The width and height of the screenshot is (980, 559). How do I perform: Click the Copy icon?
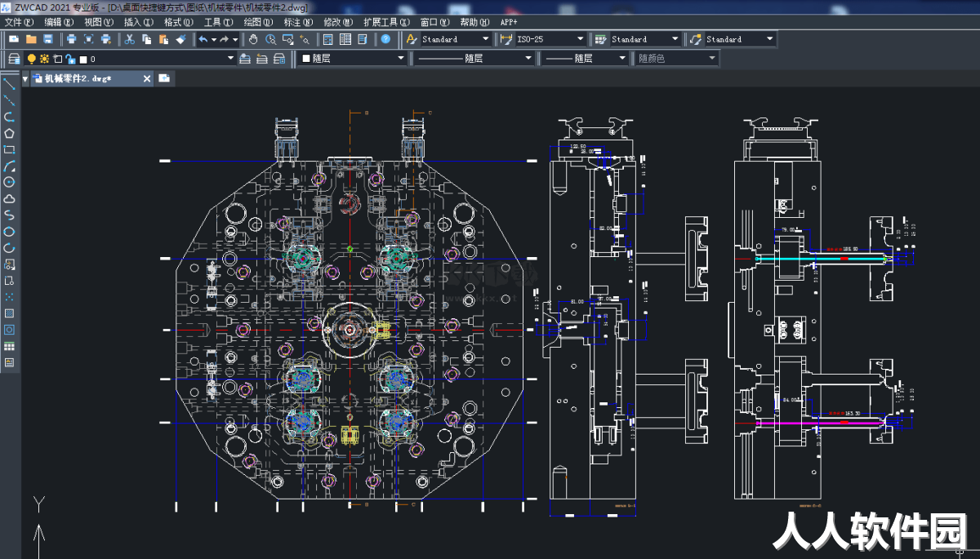pyautogui.click(x=146, y=39)
